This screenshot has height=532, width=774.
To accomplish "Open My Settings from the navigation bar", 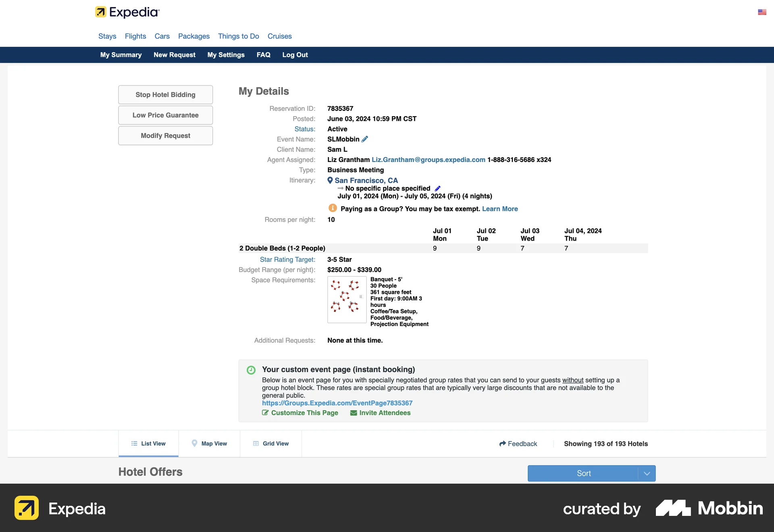I will coord(226,55).
